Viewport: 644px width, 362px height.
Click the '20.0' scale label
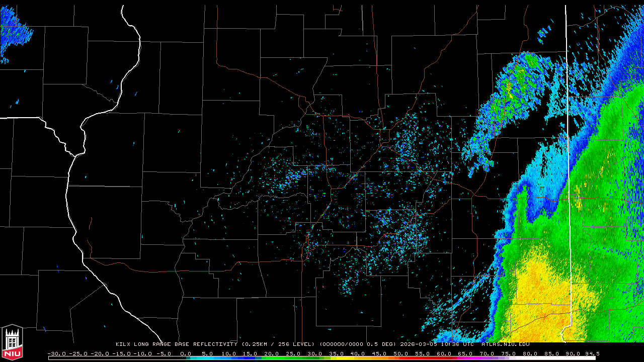click(272, 353)
